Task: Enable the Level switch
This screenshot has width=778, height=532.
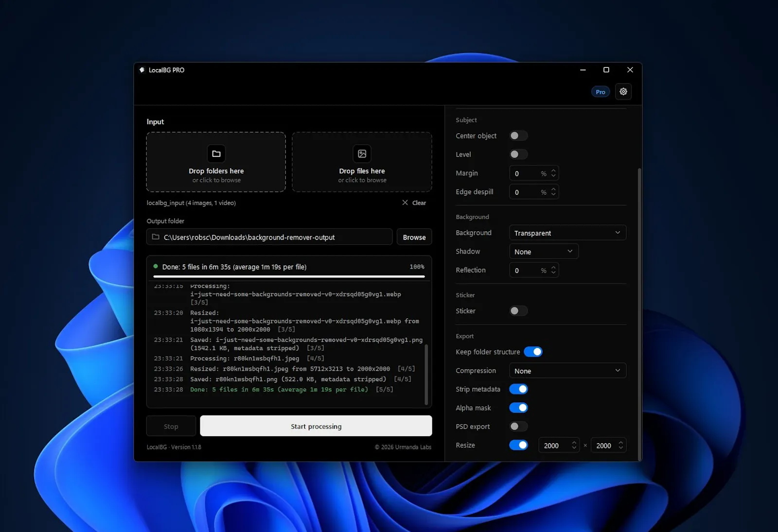Action: pyautogui.click(x=518, y=154)
